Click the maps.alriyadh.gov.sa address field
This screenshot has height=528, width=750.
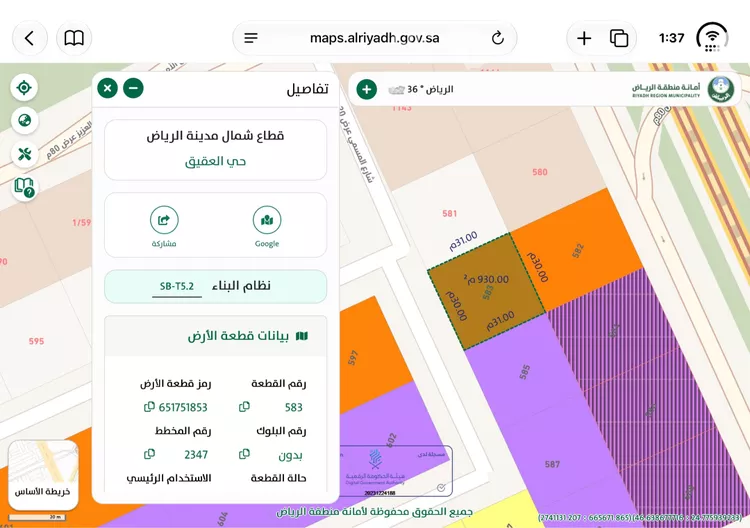pyautogui.click(x=375, y=38)
